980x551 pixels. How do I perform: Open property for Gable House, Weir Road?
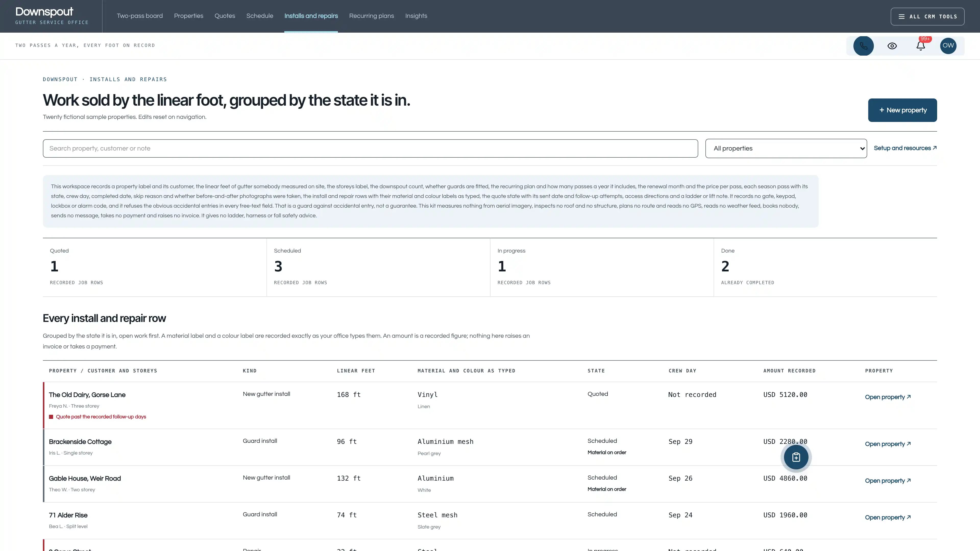tap(888, 481)
